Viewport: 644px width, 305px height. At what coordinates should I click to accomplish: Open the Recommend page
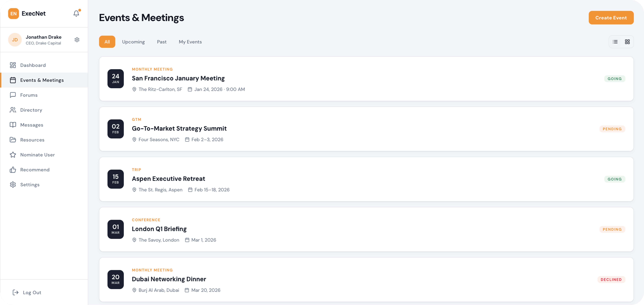point(35,170)
